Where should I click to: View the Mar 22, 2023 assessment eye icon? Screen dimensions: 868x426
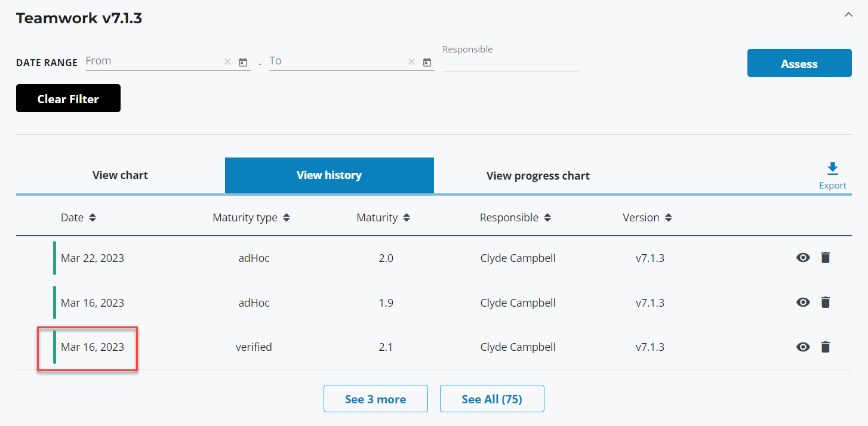click(803, 258)
